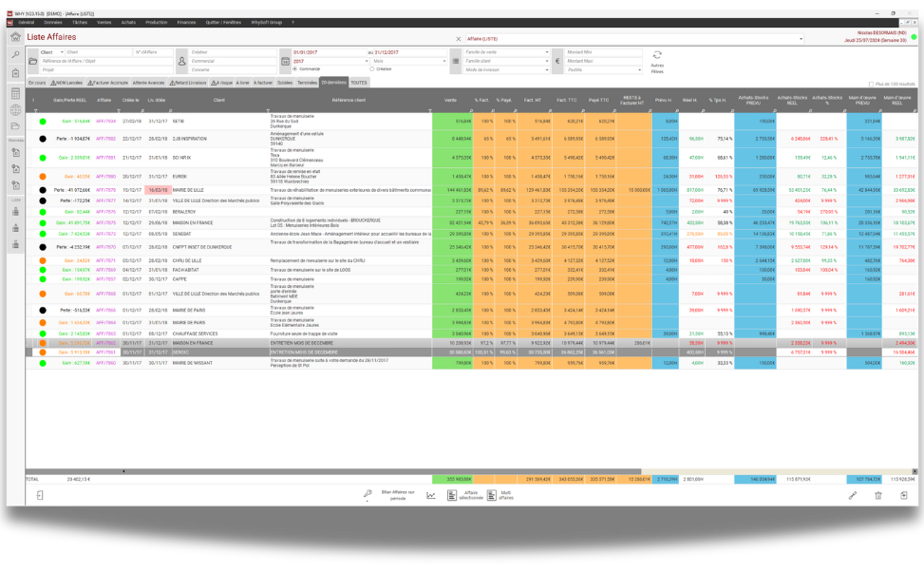Open Bilan Affaires sur période
This screenshot has height=572, width=924.
coord(398,495)
